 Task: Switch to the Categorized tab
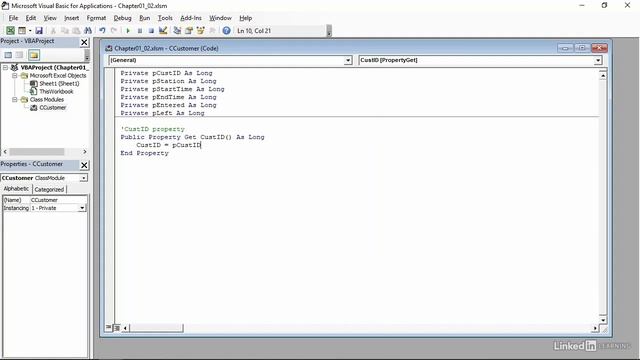49,189
